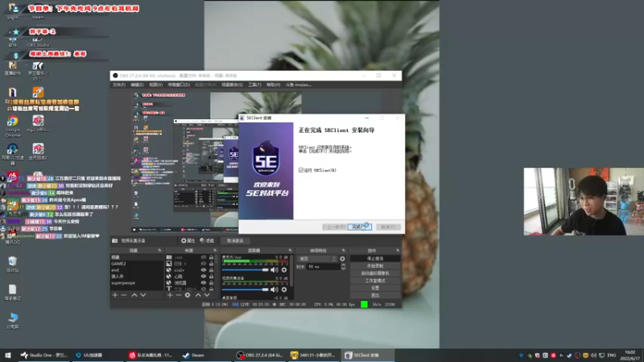644x362 pixels.
Task: Remove the selected scene with the minus icon
Action: click(x=124, y=295)
